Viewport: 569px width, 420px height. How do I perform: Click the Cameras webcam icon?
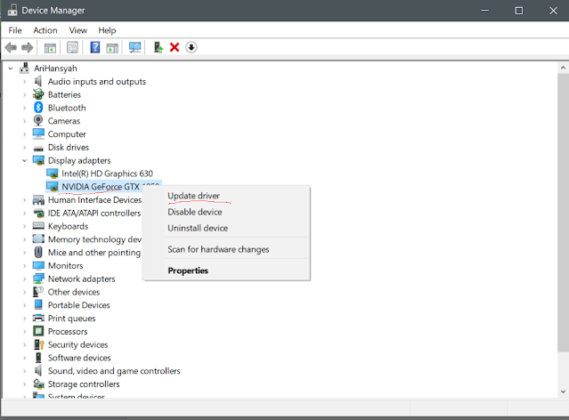[38, 121]
